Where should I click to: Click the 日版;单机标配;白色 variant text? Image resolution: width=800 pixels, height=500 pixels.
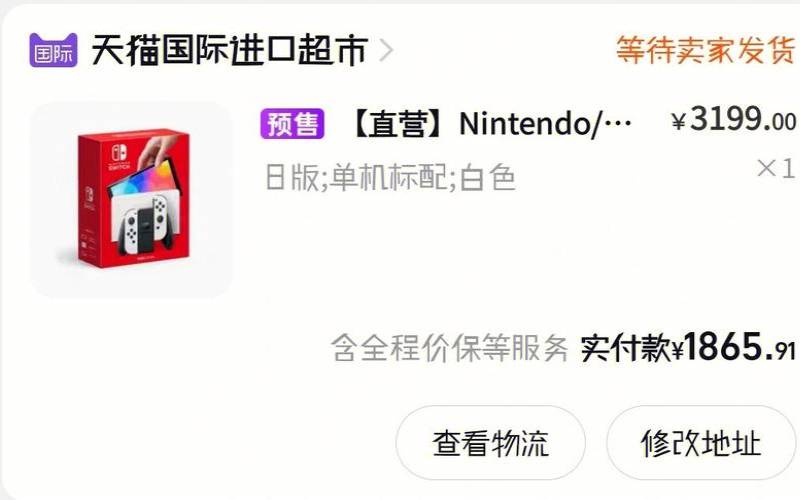pyautogui.click(x=390, y=178)
